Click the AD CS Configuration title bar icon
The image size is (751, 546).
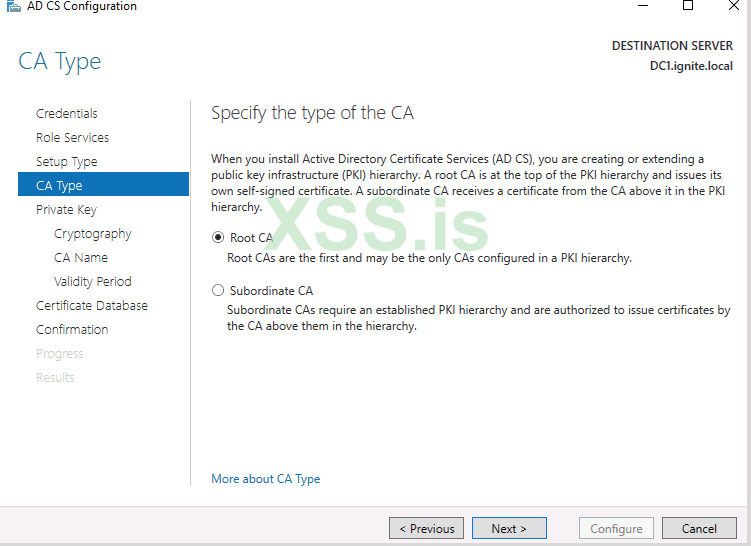coord(13,7)
